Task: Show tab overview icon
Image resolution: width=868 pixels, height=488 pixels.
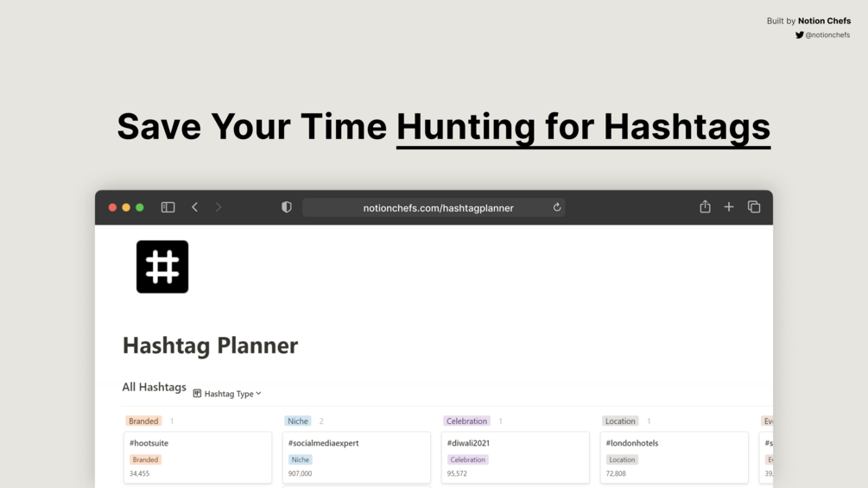Action: point(754,207)
